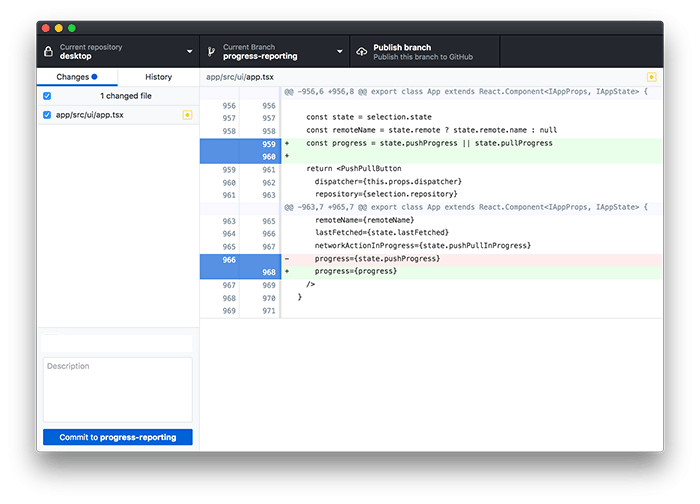The width and height of the screenshot is (700, 504).
Task: Click the cloud upload icon for Publish branch
Action: tap(360, 52)
